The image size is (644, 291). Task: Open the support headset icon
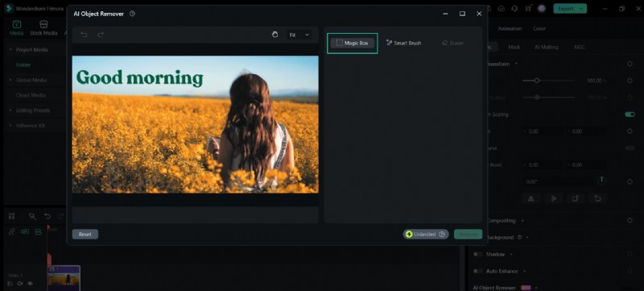514,9
